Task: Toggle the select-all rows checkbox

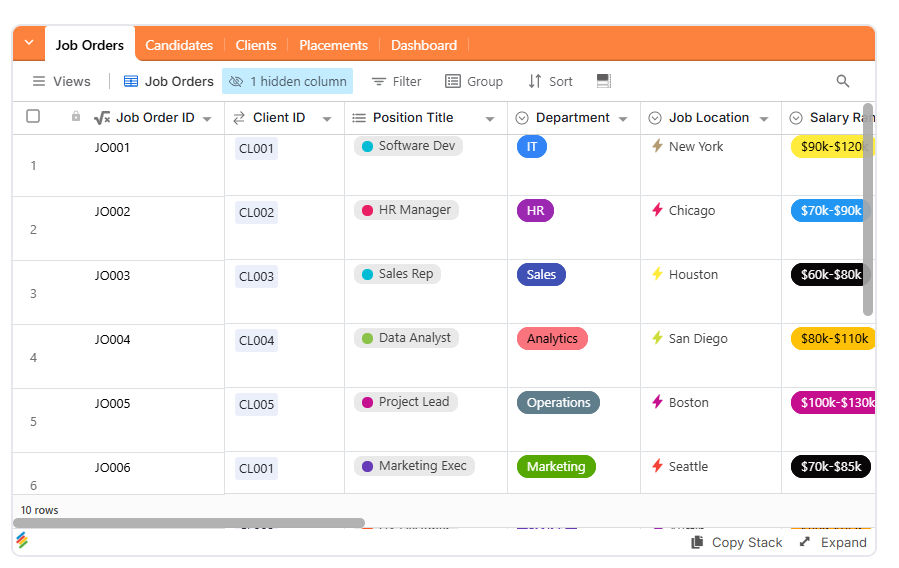Action: pos(33,116)
